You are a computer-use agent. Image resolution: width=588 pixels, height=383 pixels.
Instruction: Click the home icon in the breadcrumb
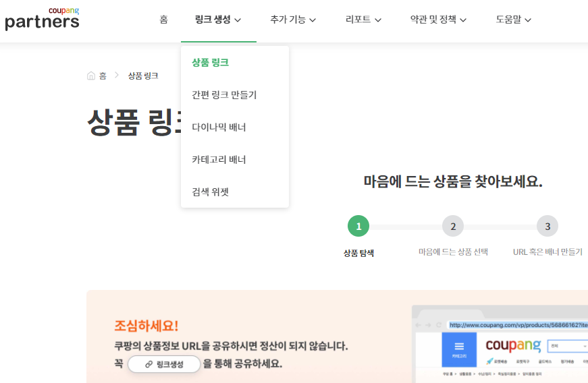[91, 76]
